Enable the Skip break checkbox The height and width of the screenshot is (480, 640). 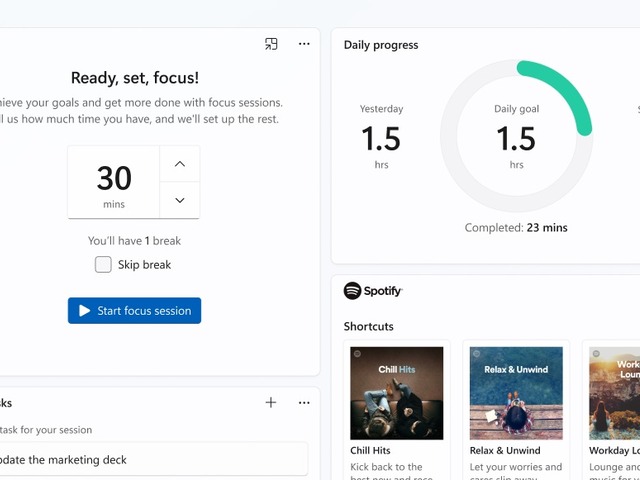pyautogui.click(x=103, y=265)
